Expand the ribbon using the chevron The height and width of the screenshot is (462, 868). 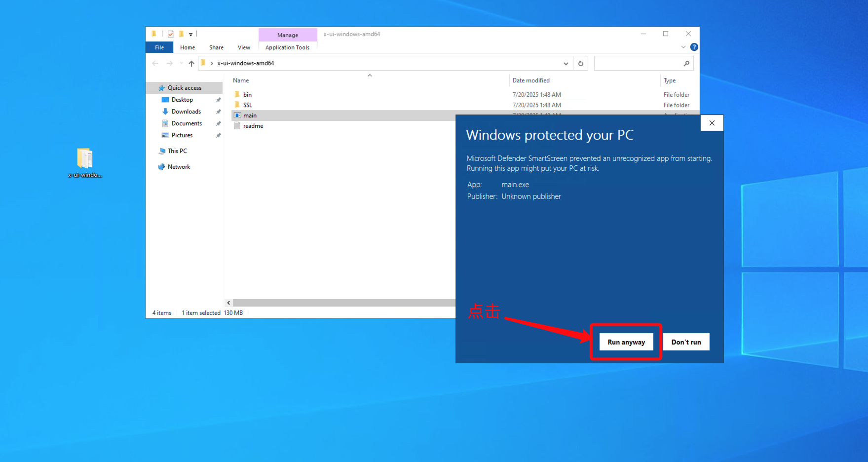tap(683, 47)
